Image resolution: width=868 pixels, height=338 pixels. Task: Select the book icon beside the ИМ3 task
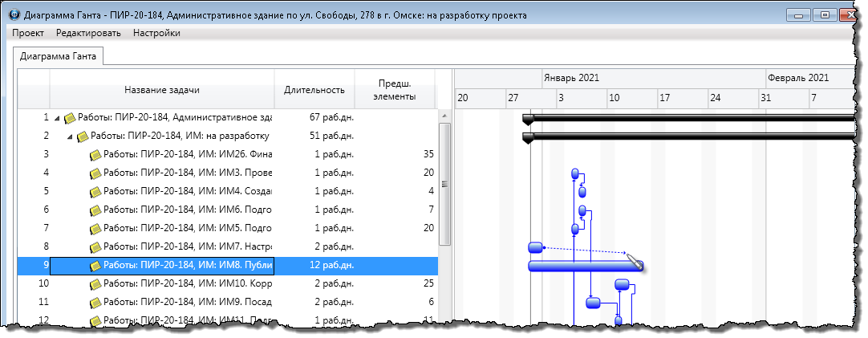tap(95, 173)
